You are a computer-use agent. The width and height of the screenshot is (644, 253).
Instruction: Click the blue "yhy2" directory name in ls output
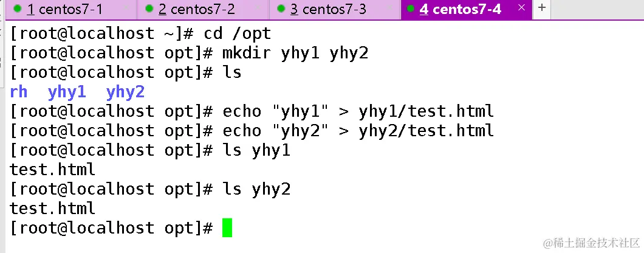click(125, 92)
